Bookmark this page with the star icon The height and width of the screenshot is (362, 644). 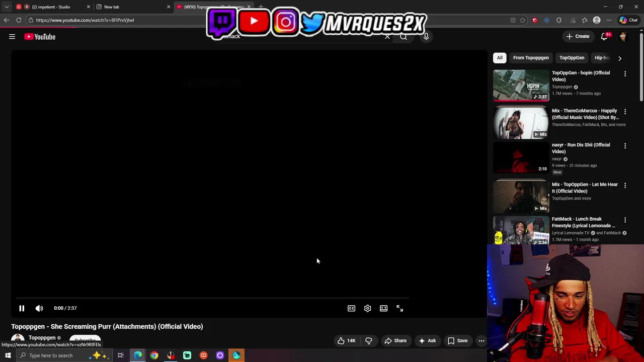coord(523,20)
